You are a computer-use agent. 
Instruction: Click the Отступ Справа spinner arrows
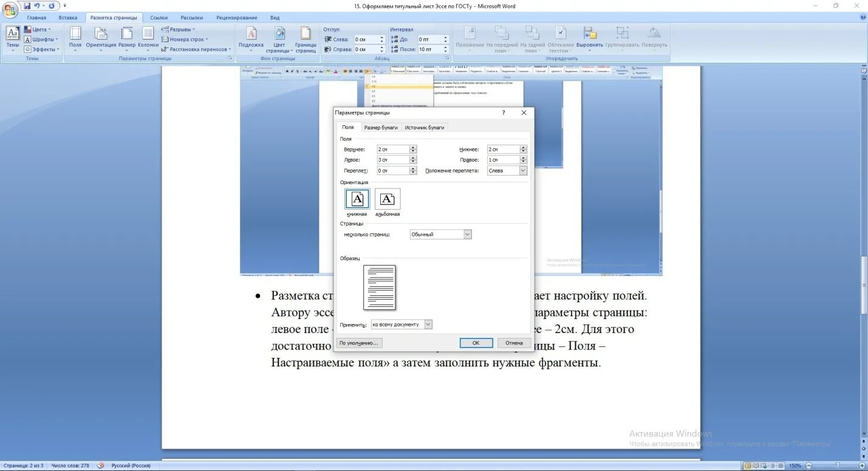click(382, 49)
